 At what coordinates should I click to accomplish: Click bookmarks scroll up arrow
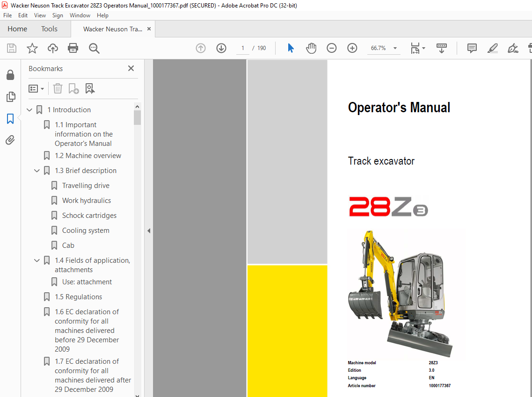137,107
